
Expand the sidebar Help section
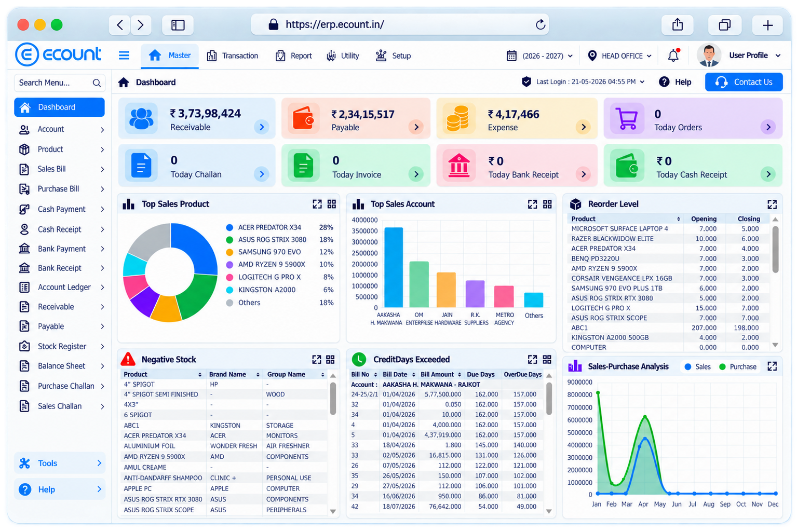pyautogui.click(x=60, y=489)
